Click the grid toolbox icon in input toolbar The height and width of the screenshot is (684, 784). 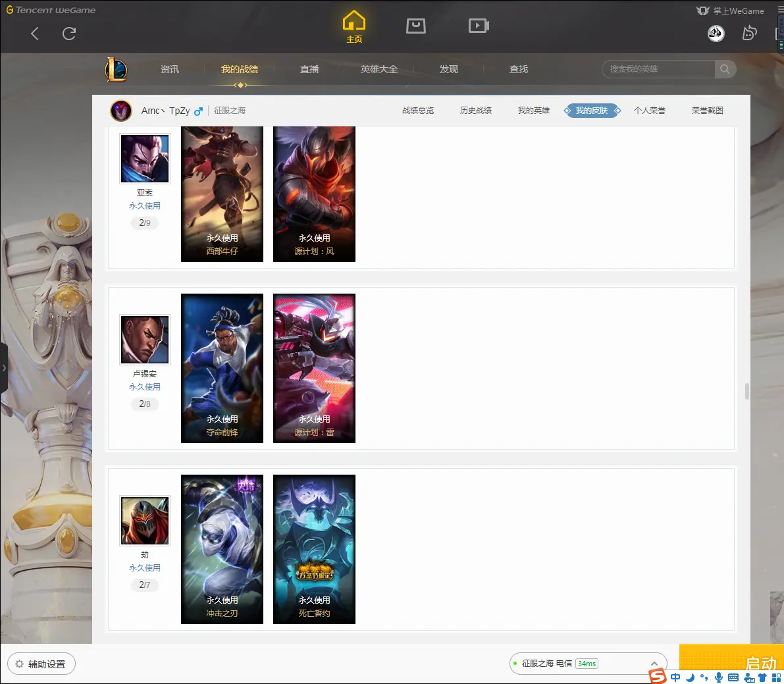(777, 677)
